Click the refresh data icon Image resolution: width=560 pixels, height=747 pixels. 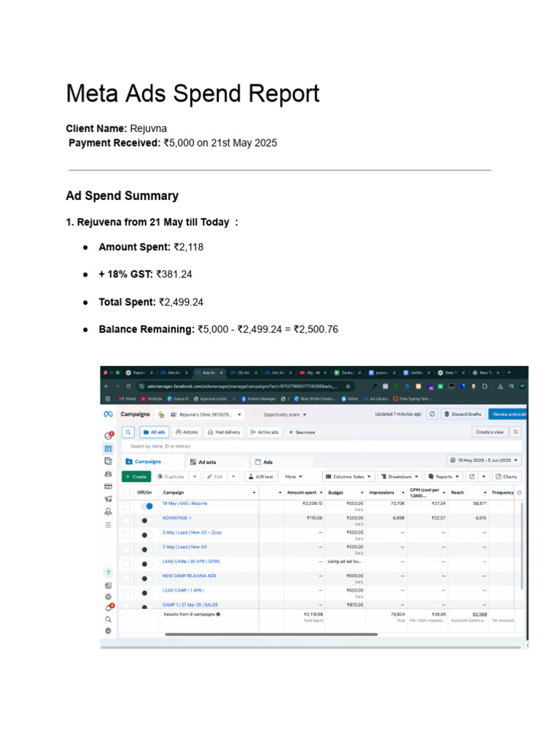point(432,414)
